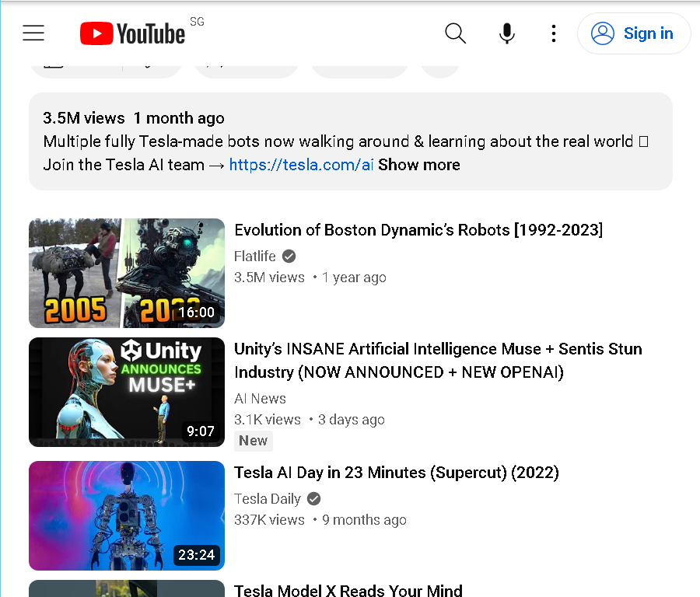Expand description with Show more
Image resolution: width=700 pixels, height=597 pixels.
point(418,165)
